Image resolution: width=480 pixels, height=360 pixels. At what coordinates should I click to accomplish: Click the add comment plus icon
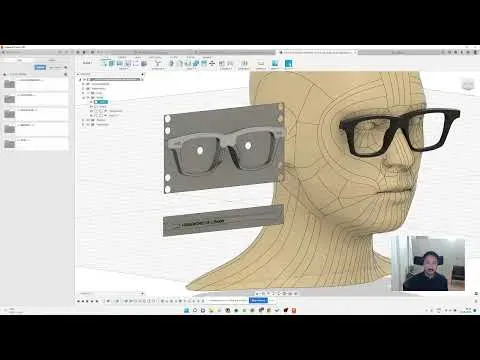(143, 293)
